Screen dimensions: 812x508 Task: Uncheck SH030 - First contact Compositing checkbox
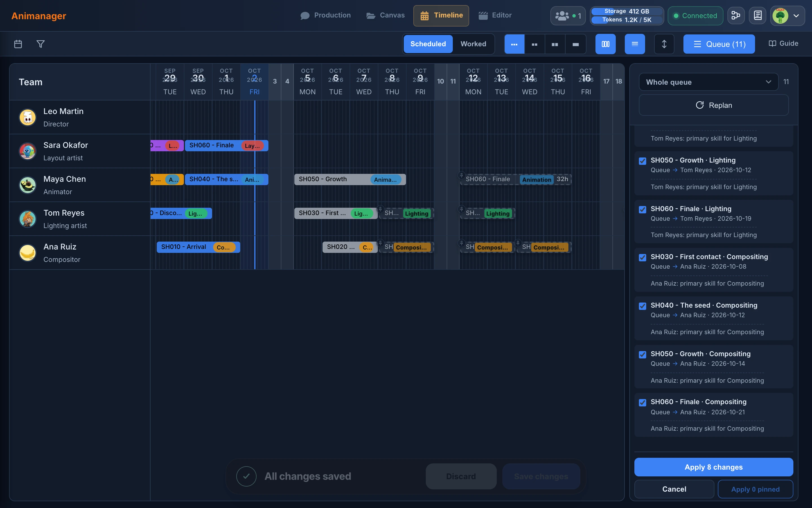coord(642,258)
